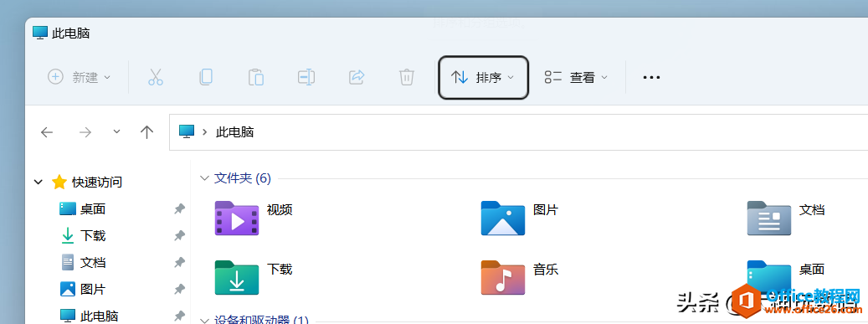Unpin 桌面 using its pin icon

179,208
